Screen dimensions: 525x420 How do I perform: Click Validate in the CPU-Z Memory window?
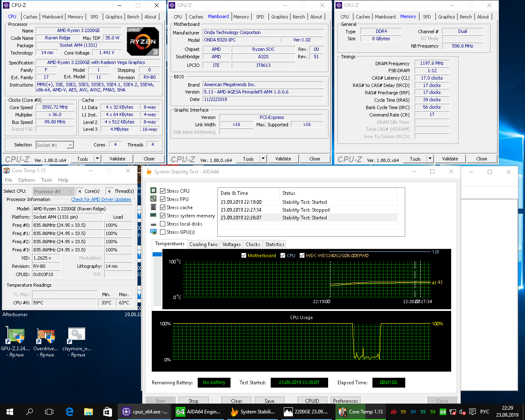coord(450,159)
